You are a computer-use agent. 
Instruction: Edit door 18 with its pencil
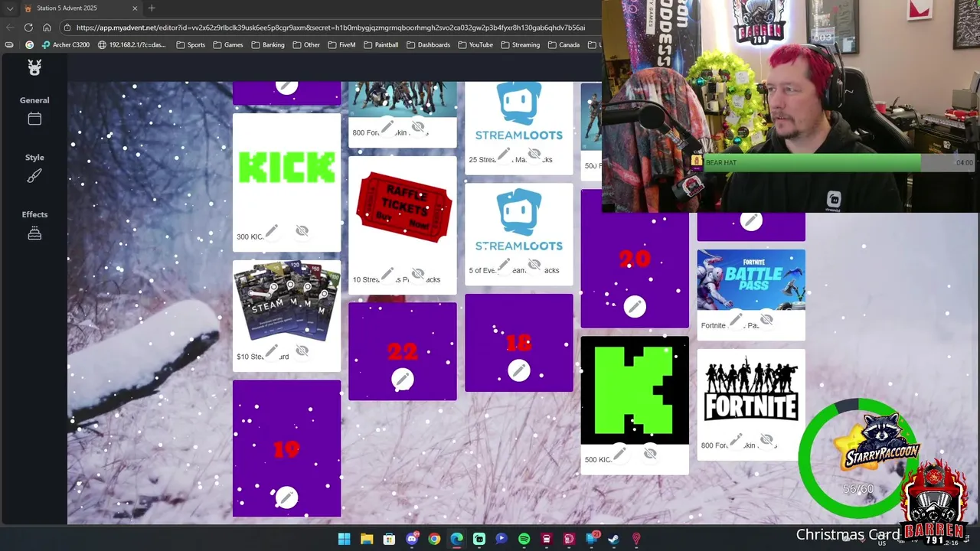click(x=519, y=370)
